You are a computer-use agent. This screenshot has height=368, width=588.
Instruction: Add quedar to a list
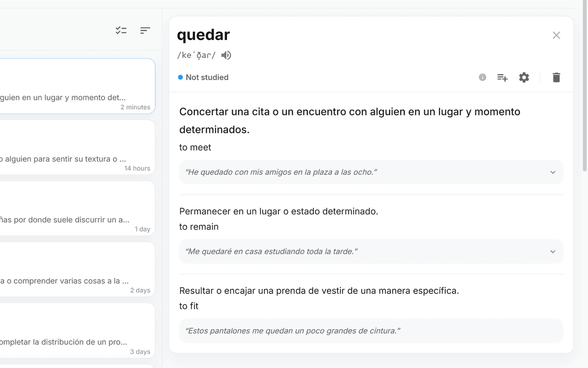(503, 78)
